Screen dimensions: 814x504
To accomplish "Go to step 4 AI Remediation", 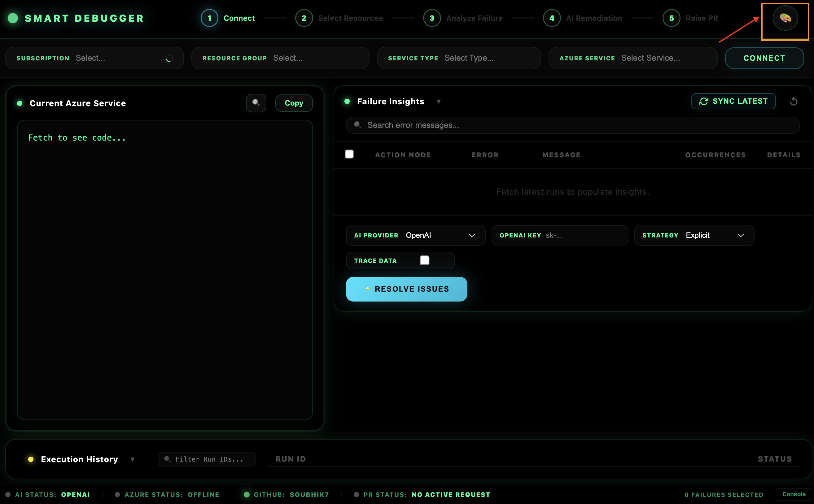I will pyautogui.click(x=583, y=18).
